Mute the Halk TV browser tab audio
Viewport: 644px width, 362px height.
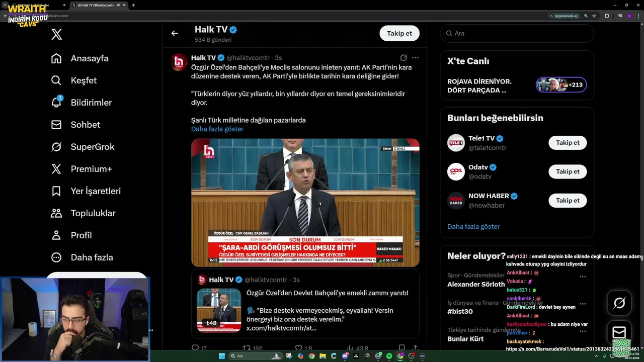coord(118,5)
